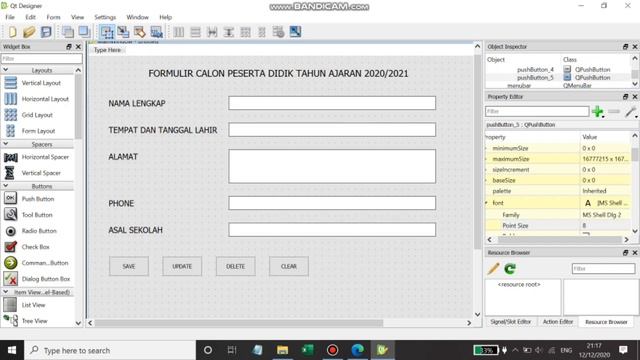Expand the minimumSize property row

pyautogui.click(x=487, y=148)
